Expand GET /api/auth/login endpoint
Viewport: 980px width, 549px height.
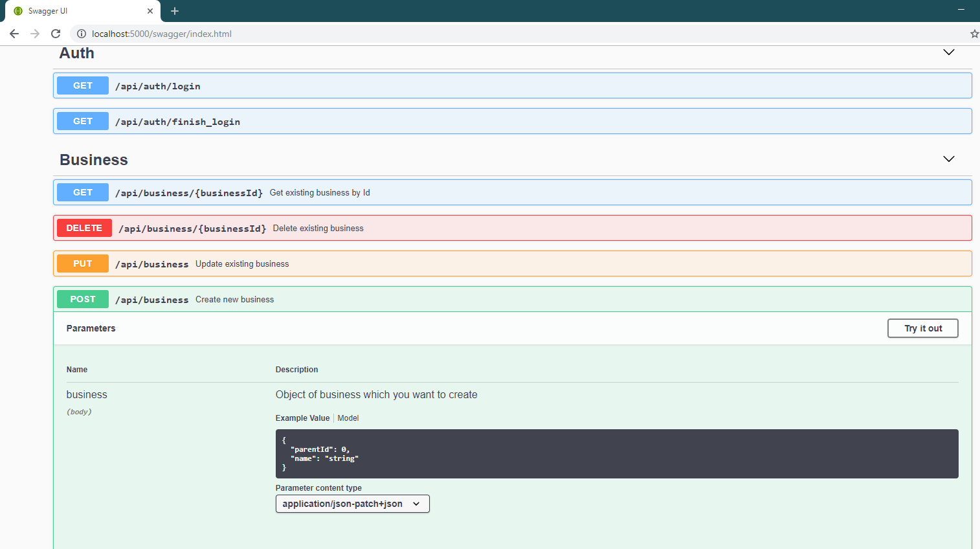[513, 85]
